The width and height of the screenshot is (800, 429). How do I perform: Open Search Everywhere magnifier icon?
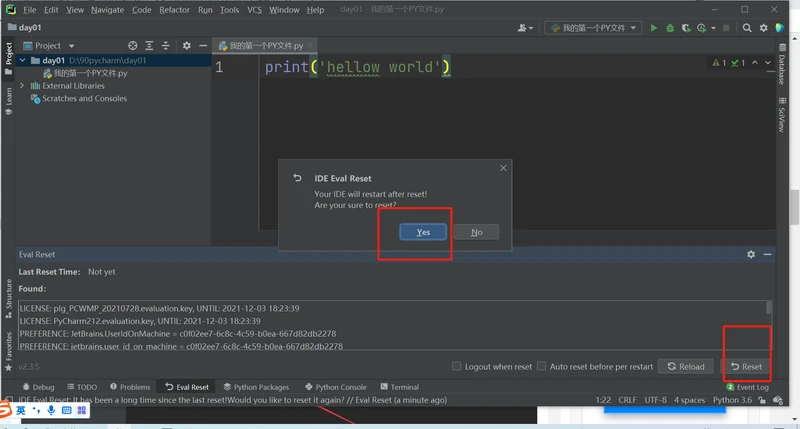point(747,28)
